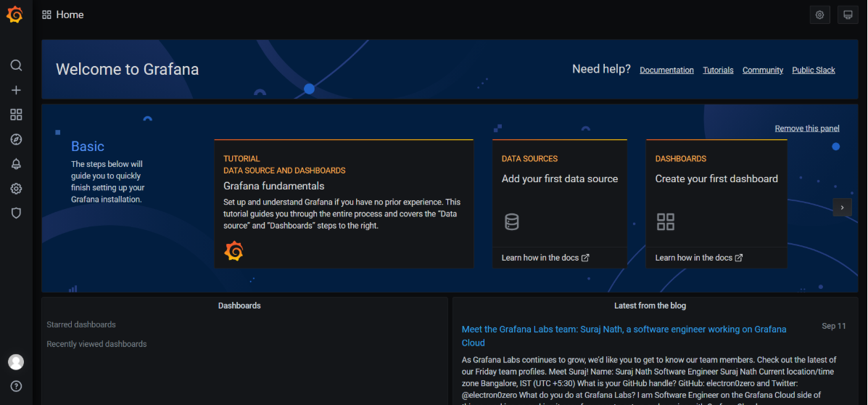This screenshot has width=868, height=405.
Task: Open the Dashboards four-squares sidebar icon
Action: (x=16, y=115)
